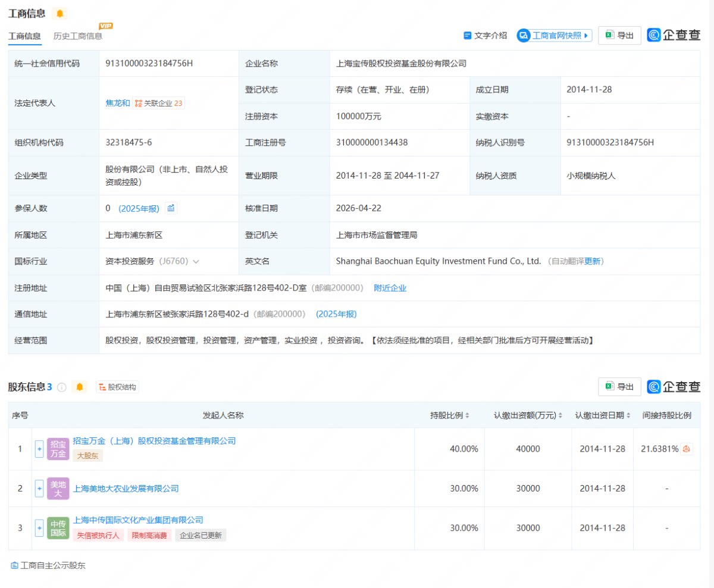Open the 工商官网快照 snapshot button
Image resolution: width=714 pixels, height=588 pixels.
555,35
